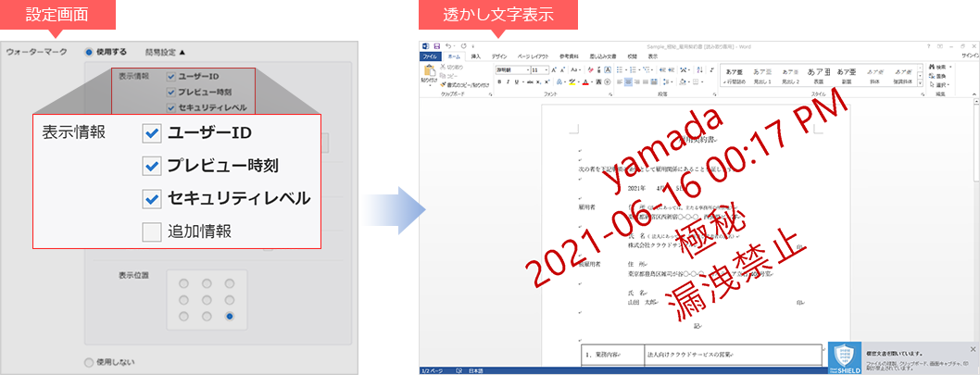The image size is (980, 375).
Task: Toggle Italic formatting in Word ribbon
Action: [508, 81]
